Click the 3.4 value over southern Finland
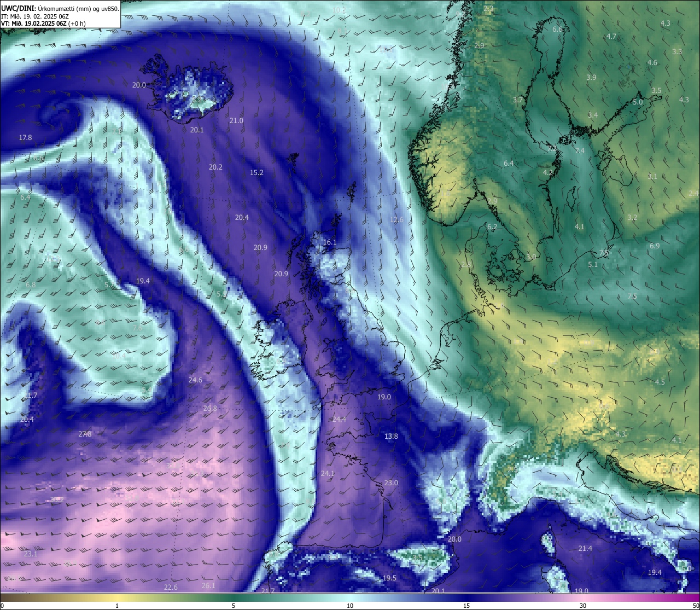700x610 pixels. point(593,115)
